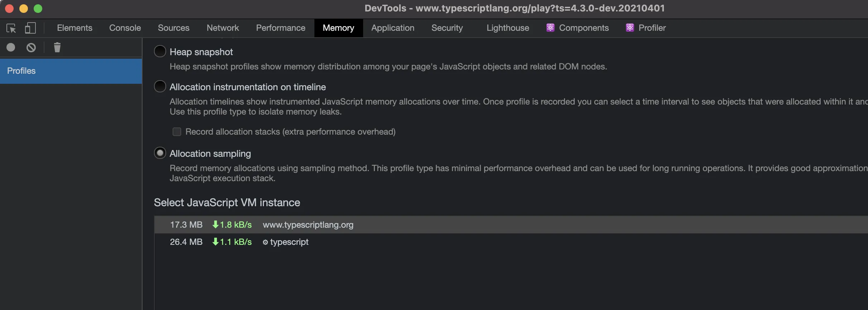Go to the Console tab
Image resolution: width=868 pixels, height=310 pixels.
click(125, 28)
